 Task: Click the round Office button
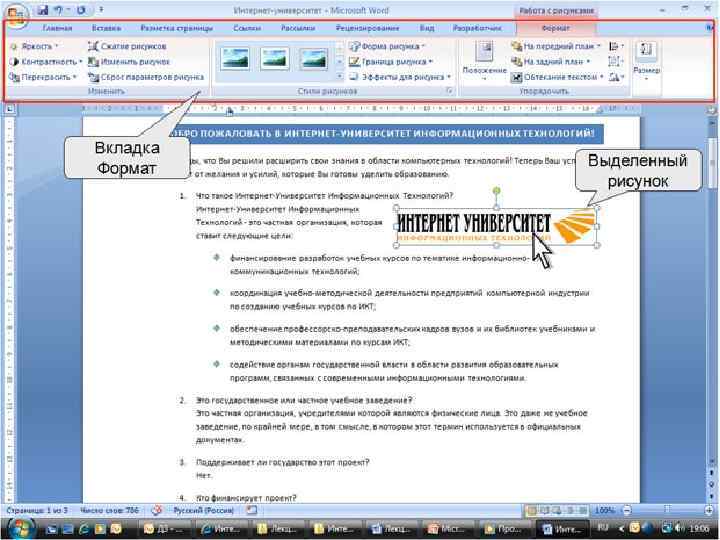click(15, 14)
